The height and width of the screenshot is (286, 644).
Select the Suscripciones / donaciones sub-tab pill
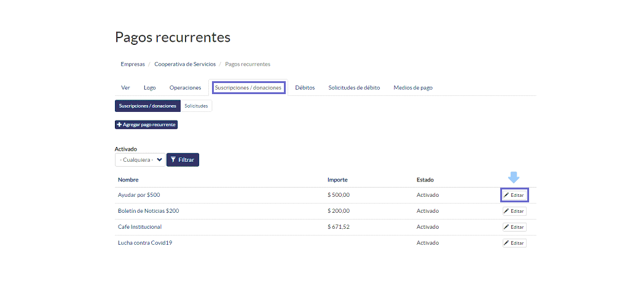(148, 106)
